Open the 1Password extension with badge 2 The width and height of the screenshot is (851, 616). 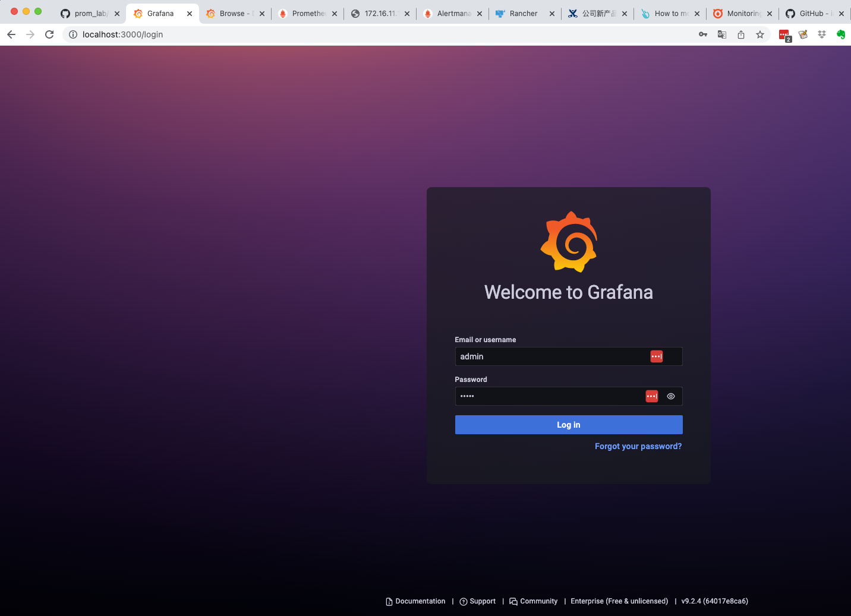point(784,34)
